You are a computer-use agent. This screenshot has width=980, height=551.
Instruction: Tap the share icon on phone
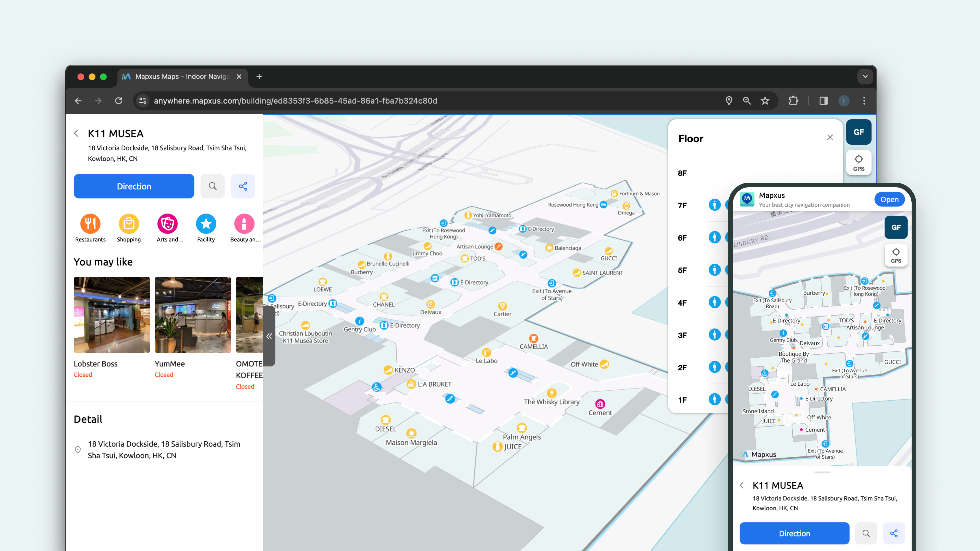click(894, 533)
